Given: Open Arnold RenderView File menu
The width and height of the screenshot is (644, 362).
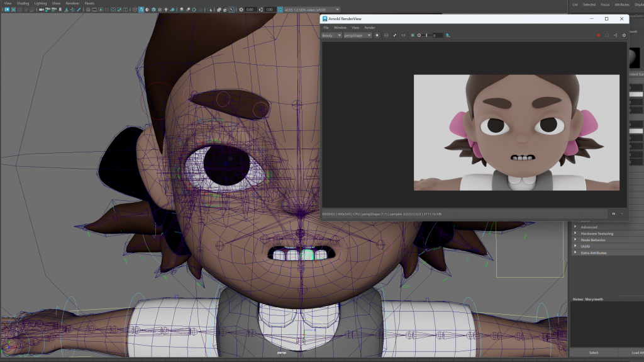Looking at the screenshot, I should (x=326, y=28).
